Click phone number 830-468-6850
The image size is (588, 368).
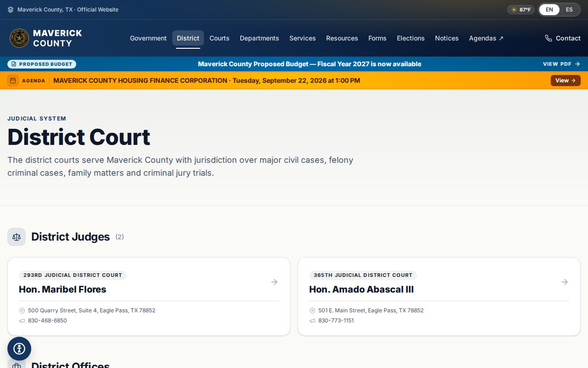click(x=47, y=321)
